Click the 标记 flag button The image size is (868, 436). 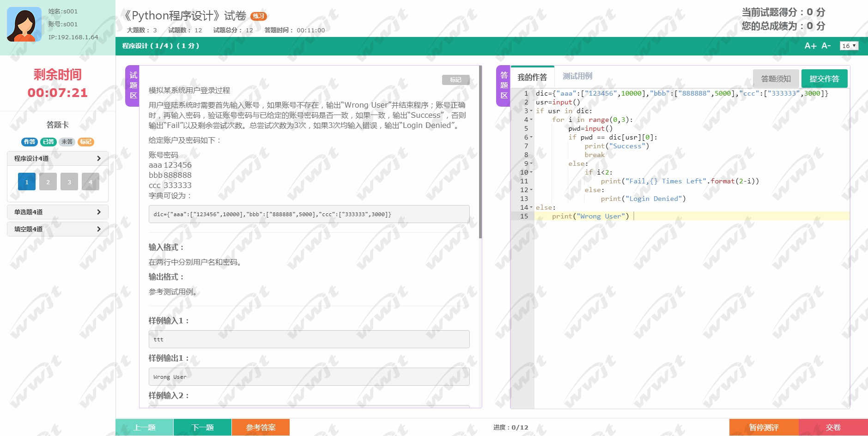point(455,80)
